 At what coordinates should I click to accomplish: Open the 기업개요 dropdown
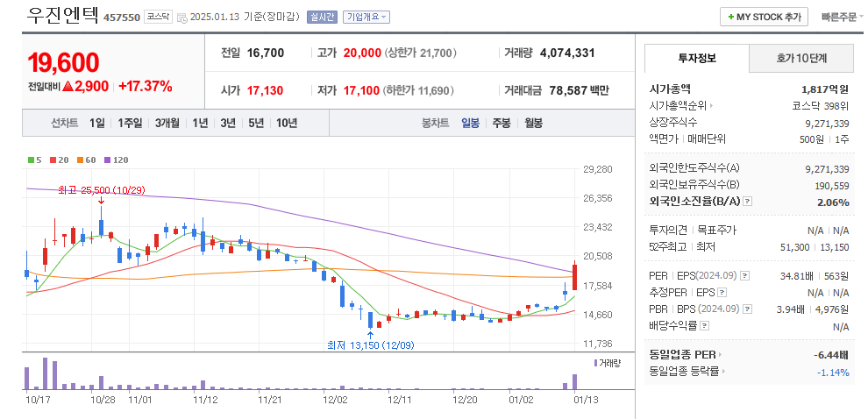pyautogui.click(x=366, y=17)
